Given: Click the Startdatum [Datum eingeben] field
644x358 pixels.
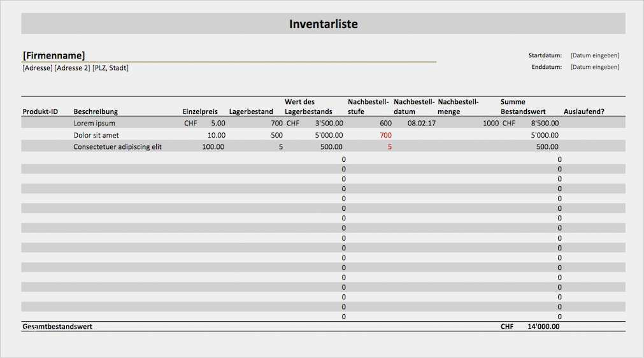Looking at the screenshot, I should tap(595, 55).
